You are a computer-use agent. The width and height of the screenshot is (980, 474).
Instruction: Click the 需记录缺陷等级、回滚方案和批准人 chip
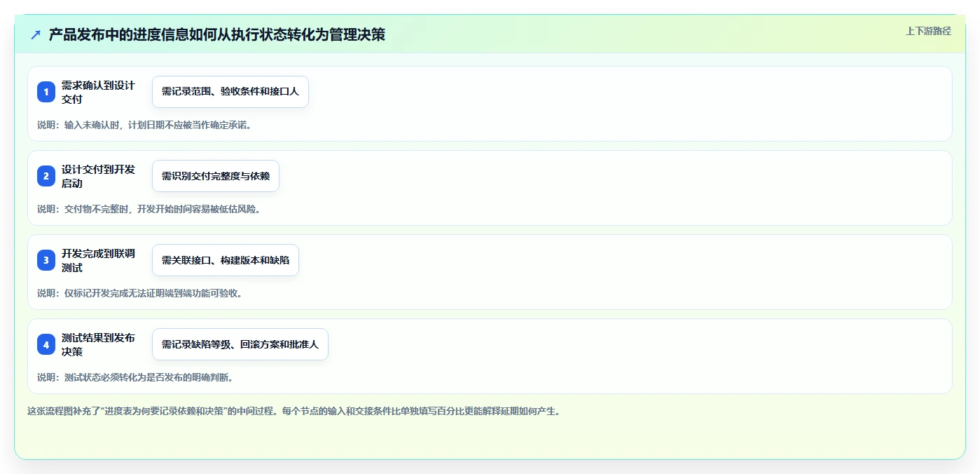[x=240, y=344]
